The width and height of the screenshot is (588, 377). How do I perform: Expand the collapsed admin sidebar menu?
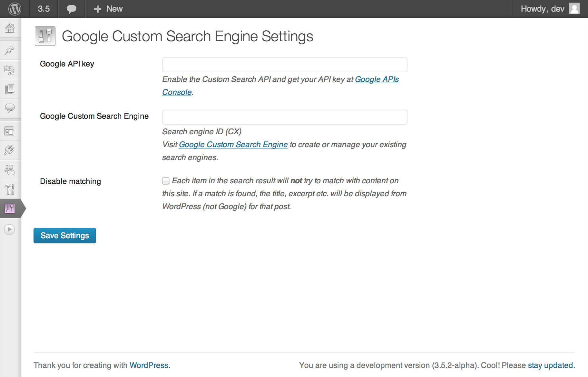[x=9, y=229]
